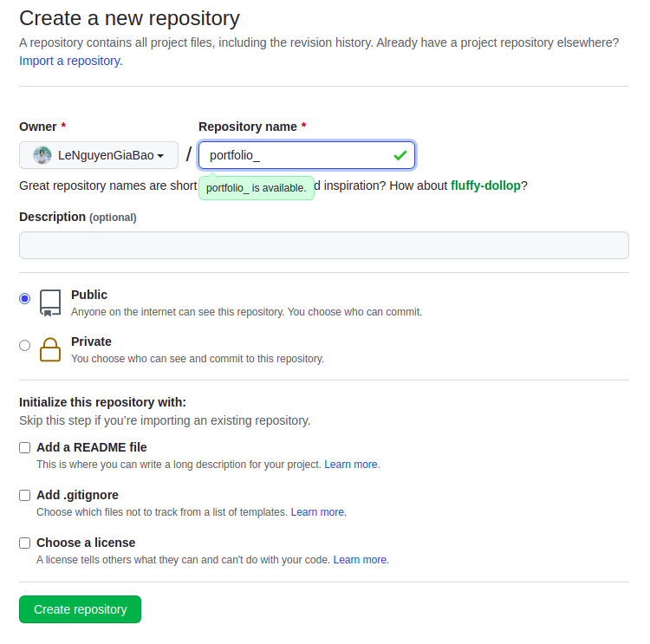This screenshot has height=644, width=650.
Task: Click the Create repository button
Action: (x=80, y=609)
